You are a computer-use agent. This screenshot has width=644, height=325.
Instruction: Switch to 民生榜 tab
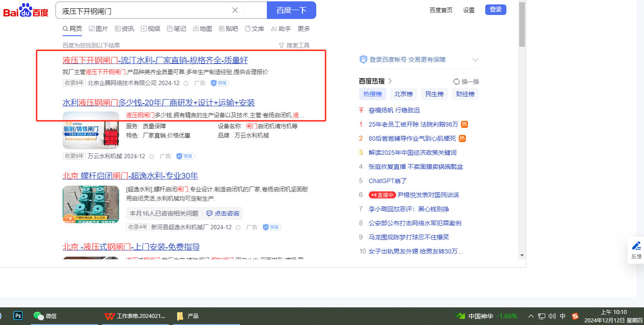coord(434,94)
